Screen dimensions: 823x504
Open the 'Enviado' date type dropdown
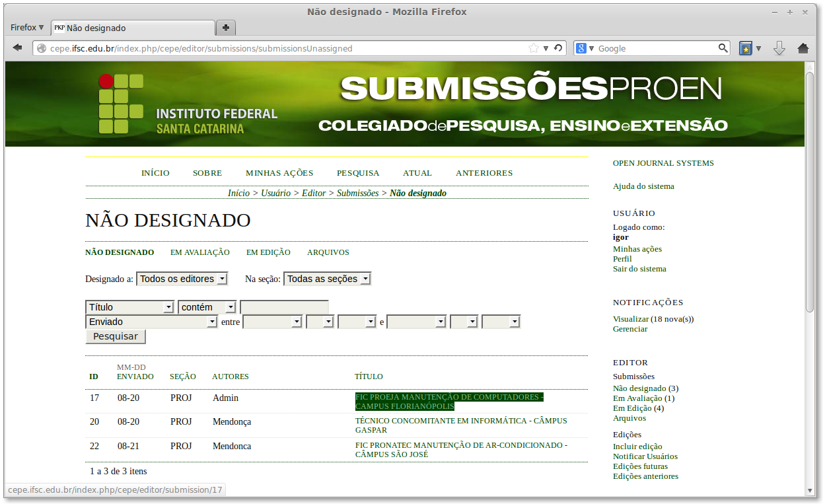tap(151, 322)
